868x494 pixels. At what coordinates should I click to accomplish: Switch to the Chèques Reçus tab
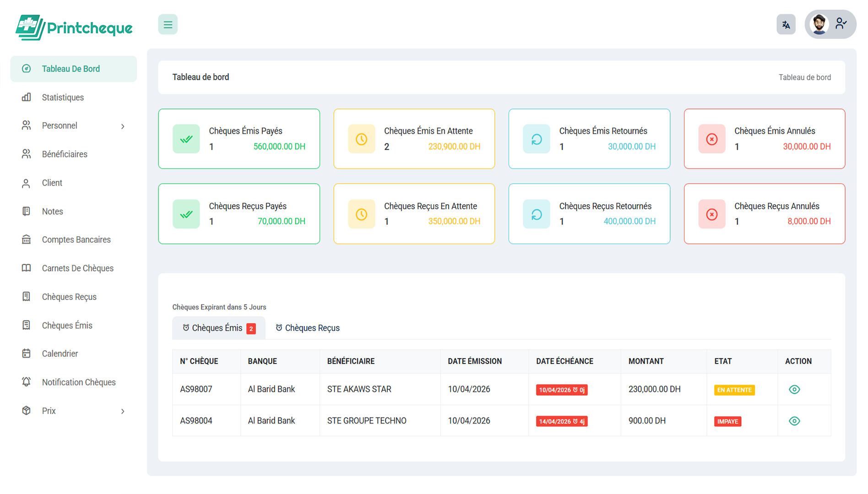(x=308, y=328)
